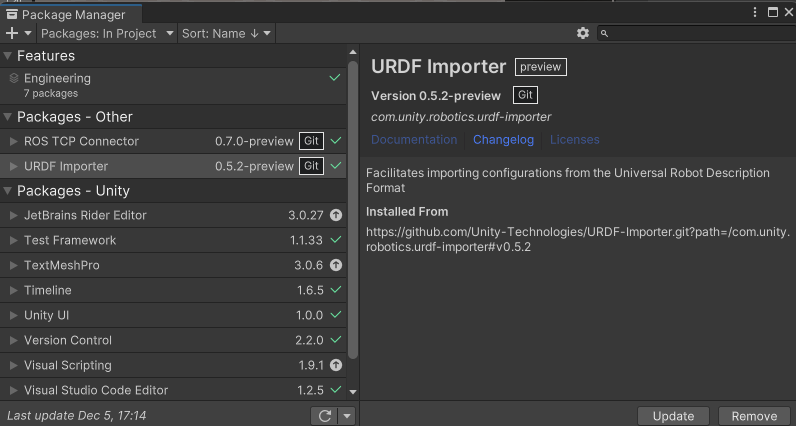Click the Remove button
The image size is (796, 426).
(x=754, y=416)
